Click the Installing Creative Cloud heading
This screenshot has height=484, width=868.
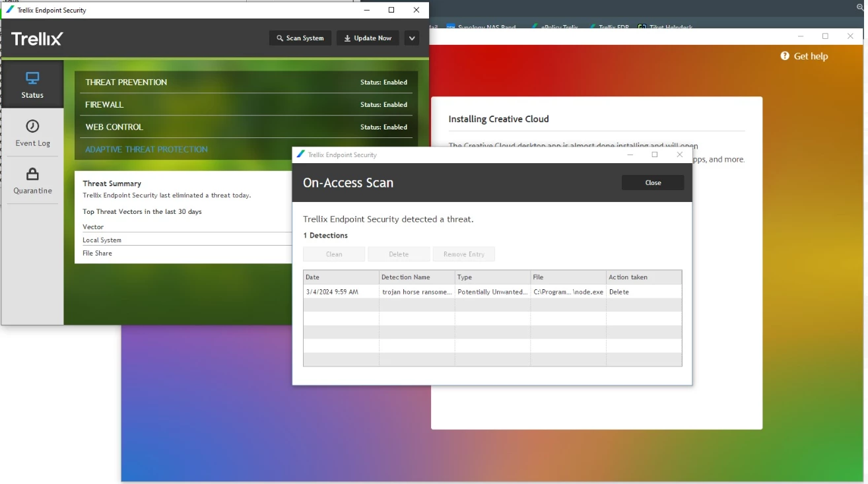(498, 120)
